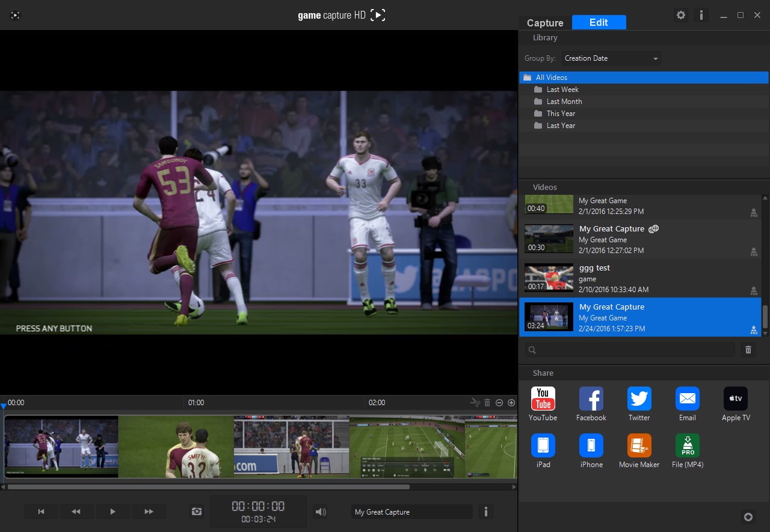770x532 pixels.
Task: Send video to Apple TV
Action: [x=735, y=399]
